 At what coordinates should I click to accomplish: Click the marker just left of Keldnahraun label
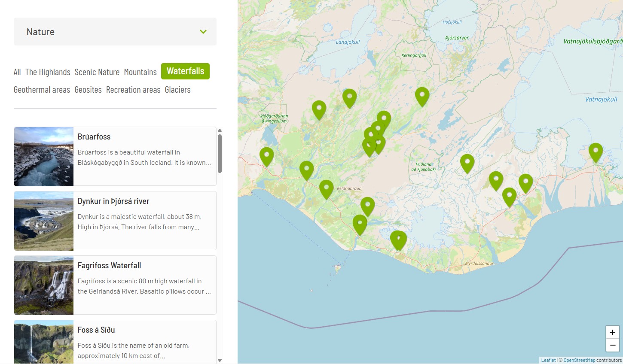tap(326, 189)
